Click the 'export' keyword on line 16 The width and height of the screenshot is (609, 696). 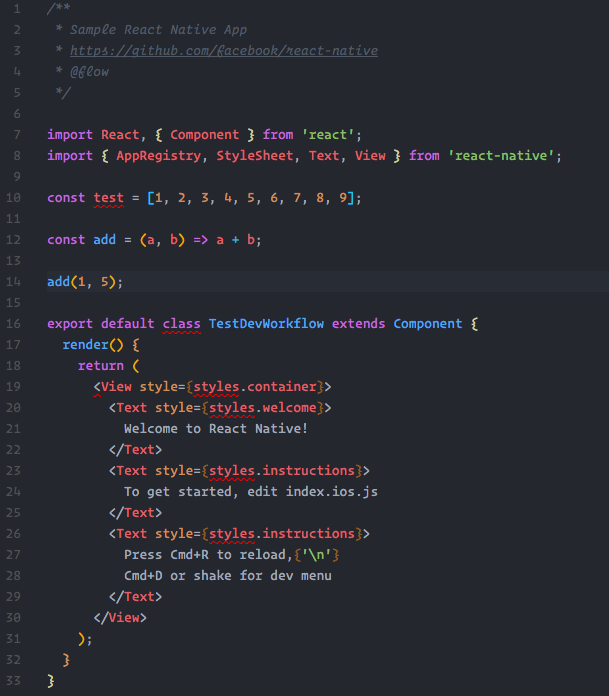pos(70,324)
